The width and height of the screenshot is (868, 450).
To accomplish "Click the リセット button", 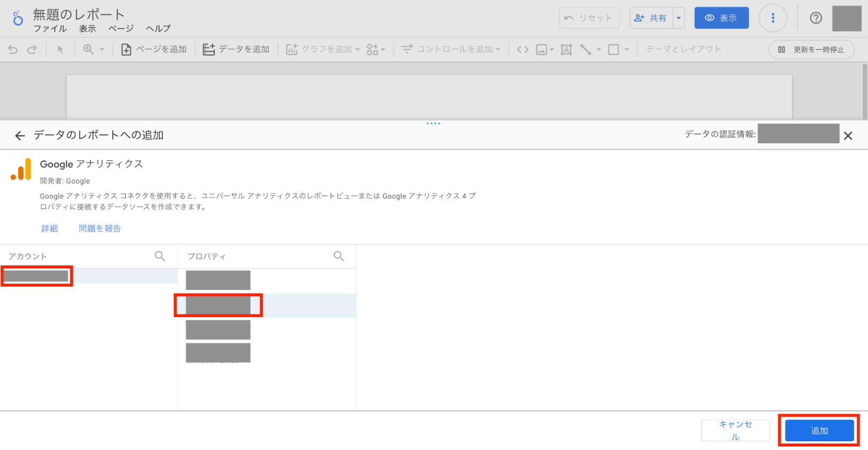I will coord(589,18).
